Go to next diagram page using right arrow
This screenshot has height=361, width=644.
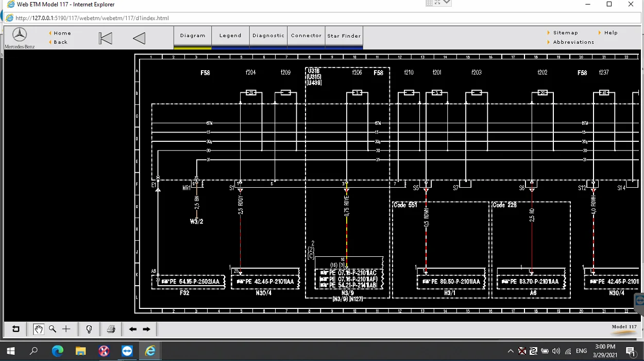[x=146, y=329]
